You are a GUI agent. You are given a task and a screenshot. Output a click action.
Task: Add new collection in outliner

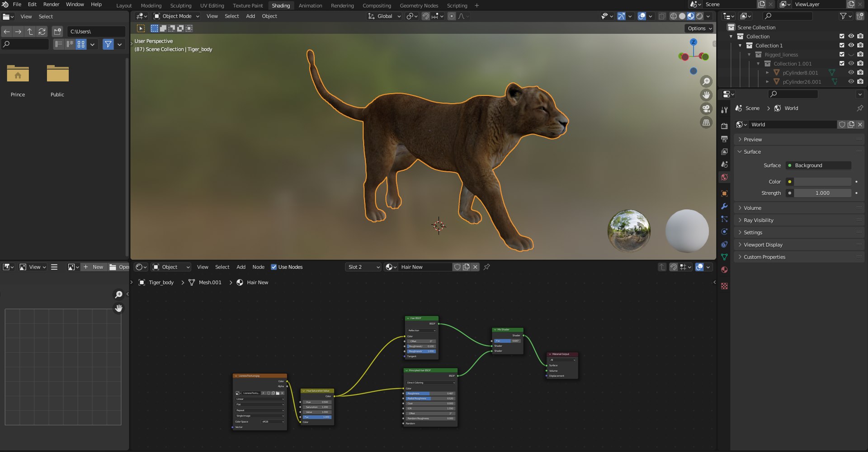point(860,16)
